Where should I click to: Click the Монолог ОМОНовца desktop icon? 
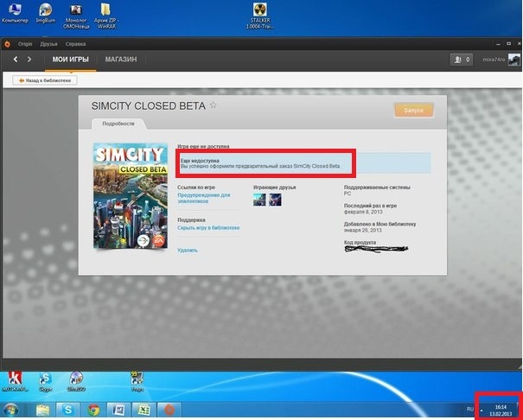pyautogui.click(x=76, y=16)
